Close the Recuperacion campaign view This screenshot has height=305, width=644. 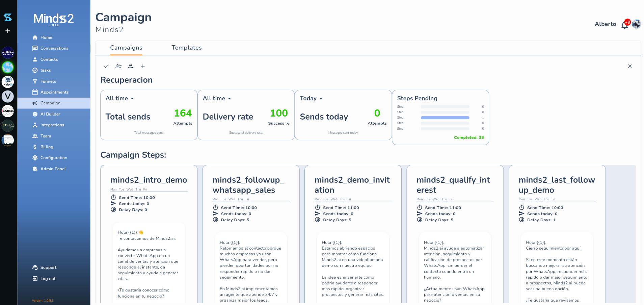[630, 66]
